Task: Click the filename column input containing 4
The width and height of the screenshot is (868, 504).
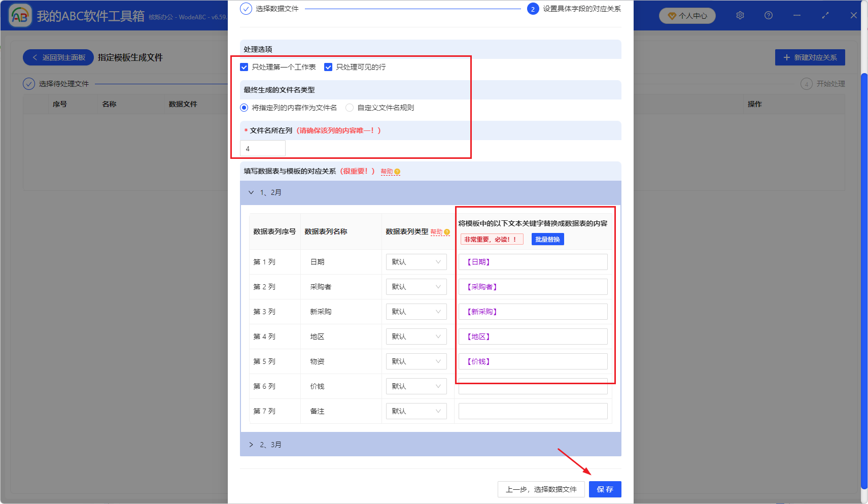Action: (262, 148)
